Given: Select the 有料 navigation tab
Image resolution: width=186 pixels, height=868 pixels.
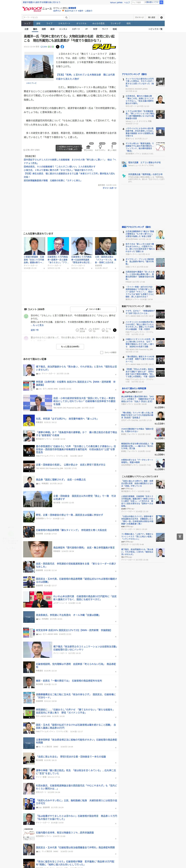Looking at the screenshot, I should click(128, 24).
